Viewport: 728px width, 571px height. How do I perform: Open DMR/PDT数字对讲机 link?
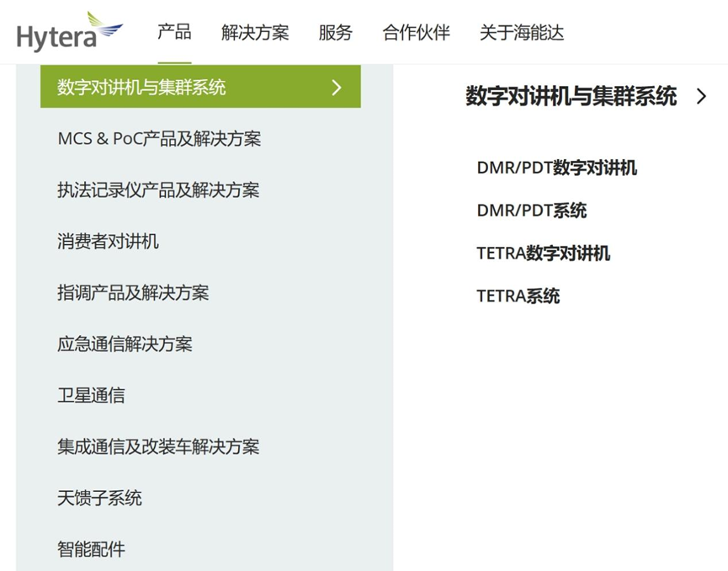(556, 168)
